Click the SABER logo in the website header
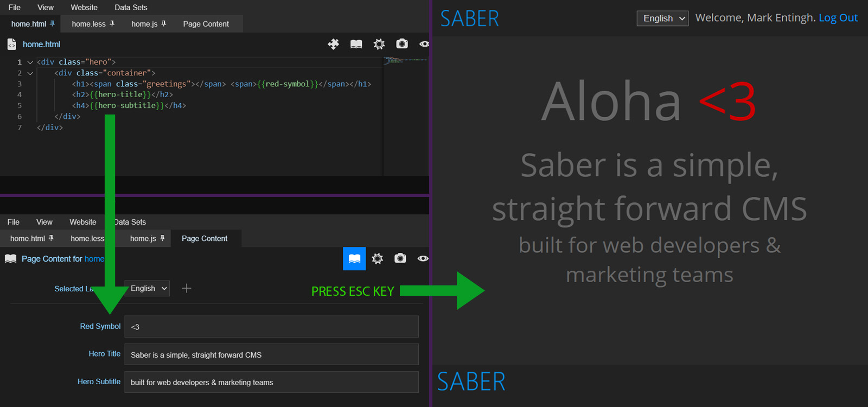This screenshot has height=407, width=868. point(469,19)
